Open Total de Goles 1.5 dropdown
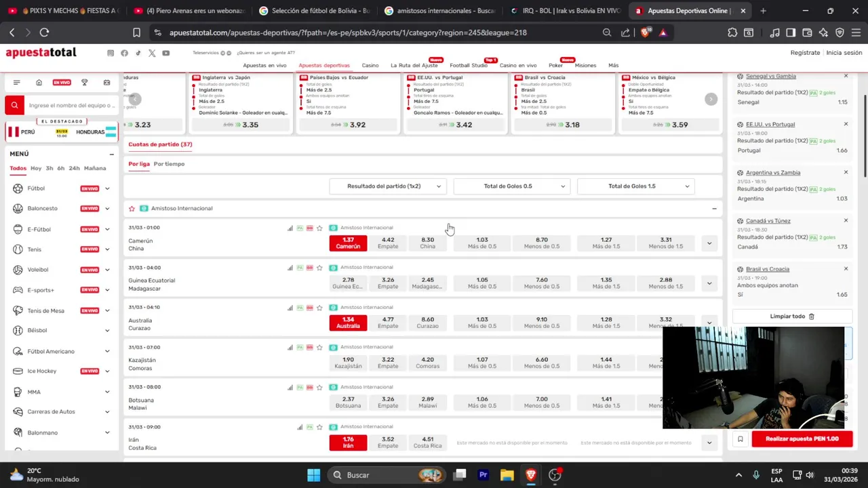The image size is (868, 488). pos(636,186)
